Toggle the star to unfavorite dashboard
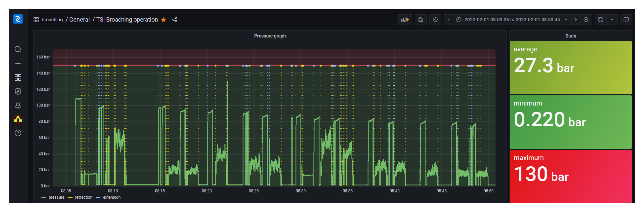The image size is (644, 214). point(163,20)
